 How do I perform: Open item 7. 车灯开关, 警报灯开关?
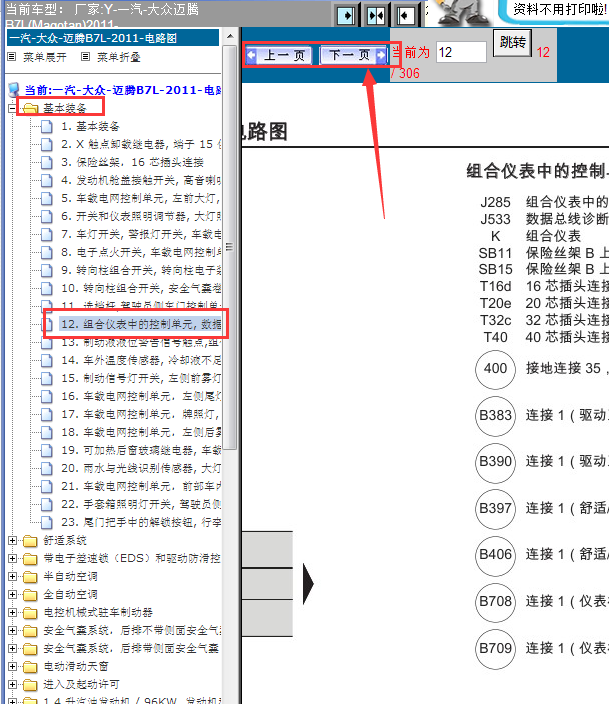click(x=141, y=234)
